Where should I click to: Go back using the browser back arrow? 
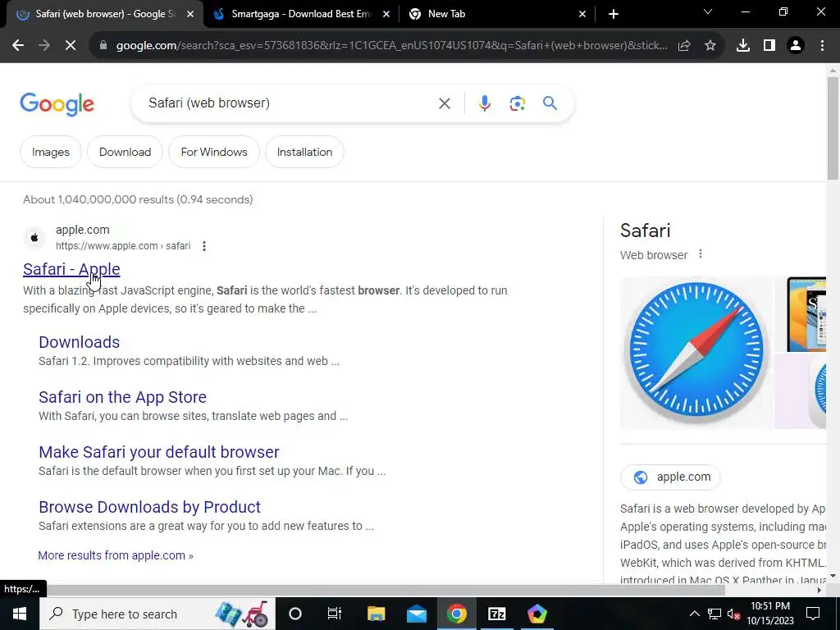coord(18,46)
